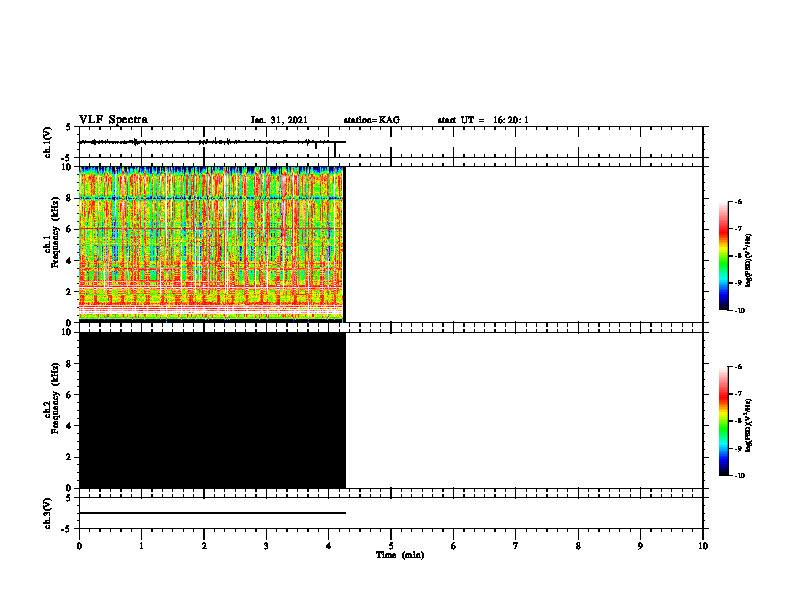
Task: Click time axis tick label "4"
Action: [329, 546]
